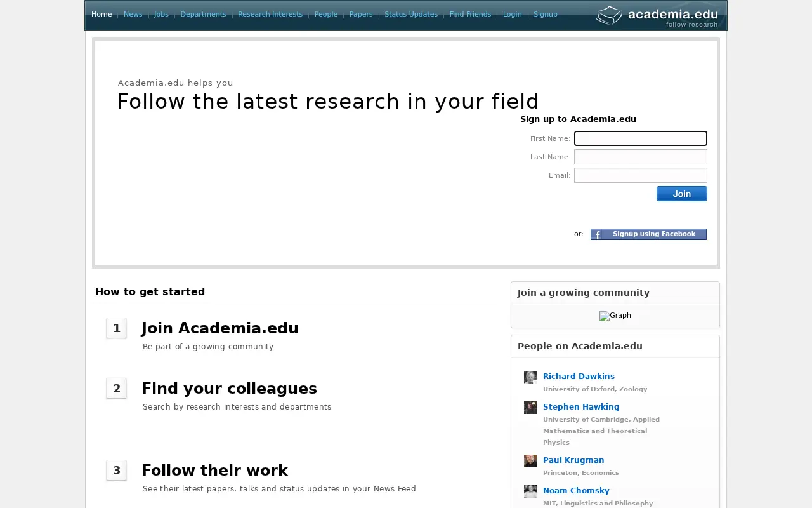Image resolution: width=812 pixels, height=508 pixels.
Task: Click the blue Join button
Action: coord(682,194)
